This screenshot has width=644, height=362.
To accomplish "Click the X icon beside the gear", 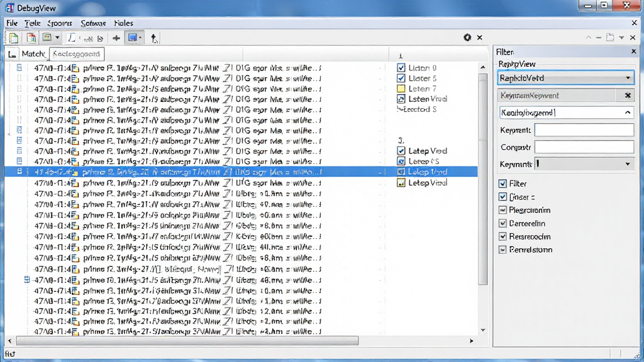I will tap(479, 37).
